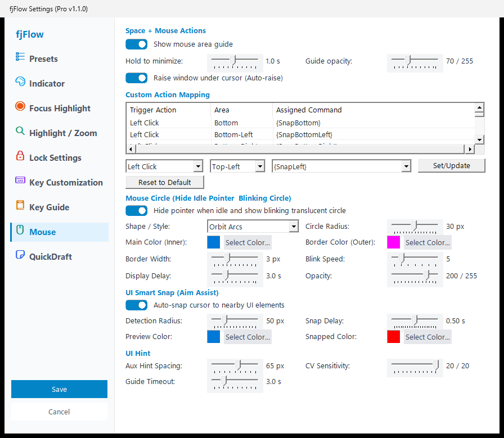
Task: Click the orange Focus Highlight circle icon
Action: 20,106
